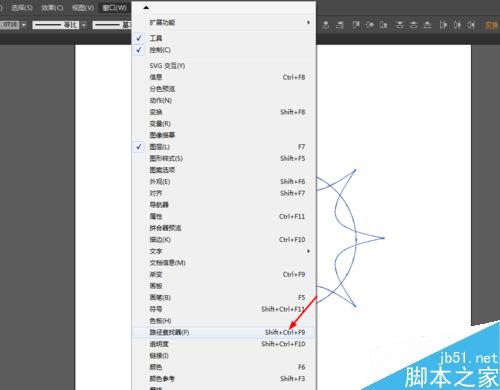Open the 颜色 color panel
The image size is (500, 390).
pyautogui.click(x=224, y=367)
